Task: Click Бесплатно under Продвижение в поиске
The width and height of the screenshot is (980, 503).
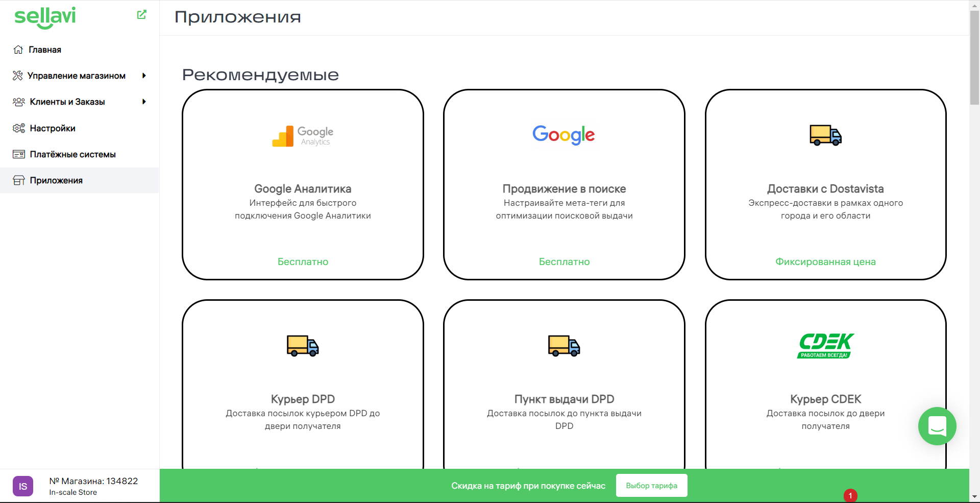Action: (x=564, y=261)
